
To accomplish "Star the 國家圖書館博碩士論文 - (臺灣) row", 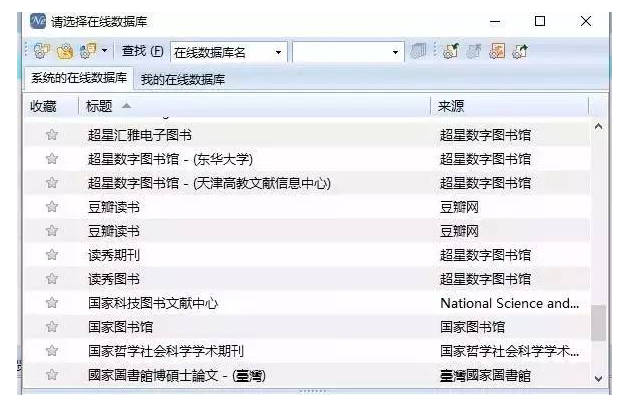I will pyautogui.click(x=52, y=375).
